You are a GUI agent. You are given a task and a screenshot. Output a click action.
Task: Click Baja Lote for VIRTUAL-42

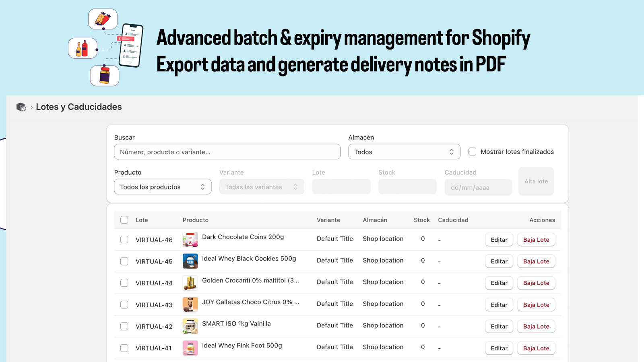tap(536, 326)
